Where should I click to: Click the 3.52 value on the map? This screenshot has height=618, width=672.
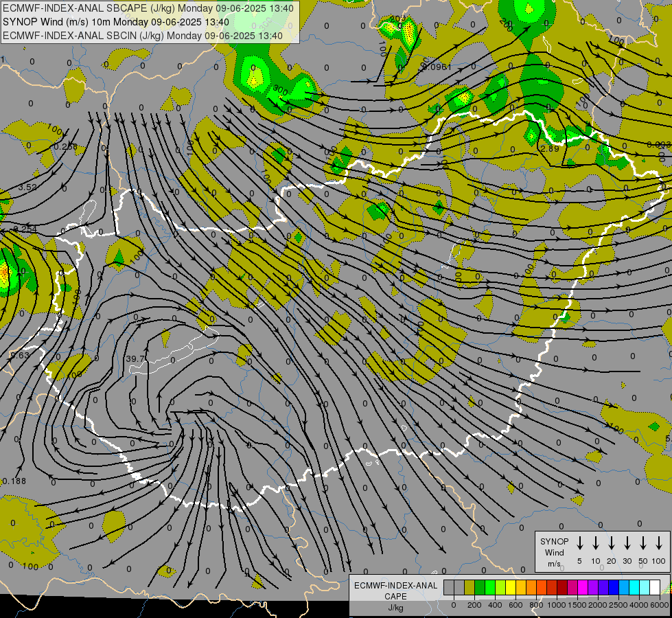tap(27, 187)
